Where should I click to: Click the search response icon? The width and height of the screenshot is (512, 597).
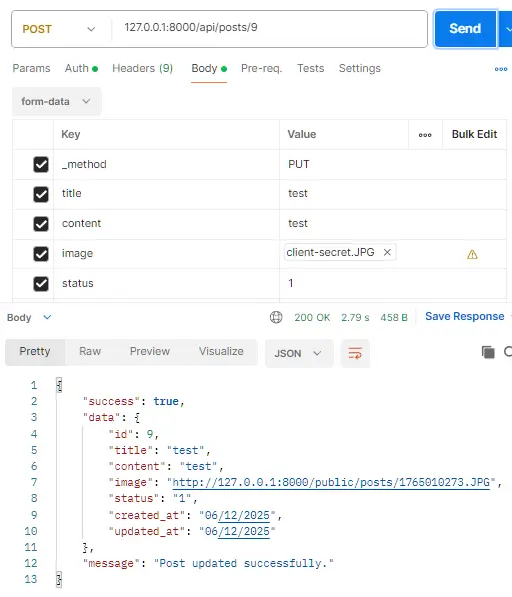(x=508, y=351)
